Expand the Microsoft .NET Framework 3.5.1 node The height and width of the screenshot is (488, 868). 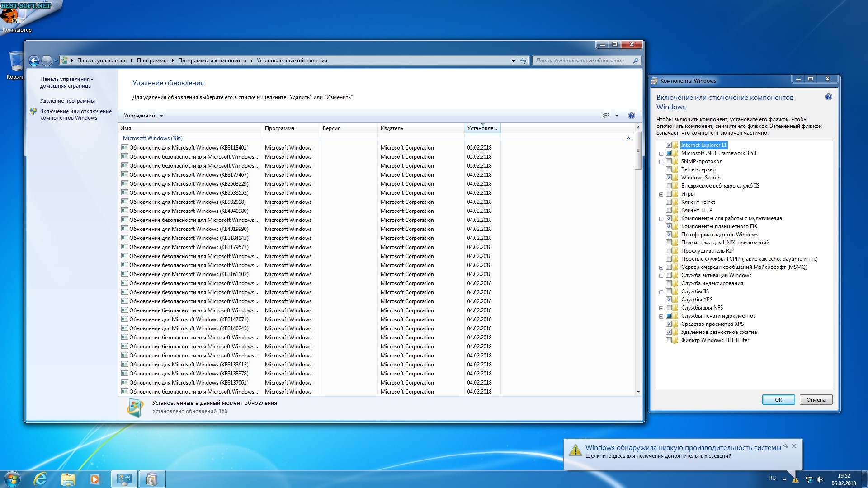point(661,154)
